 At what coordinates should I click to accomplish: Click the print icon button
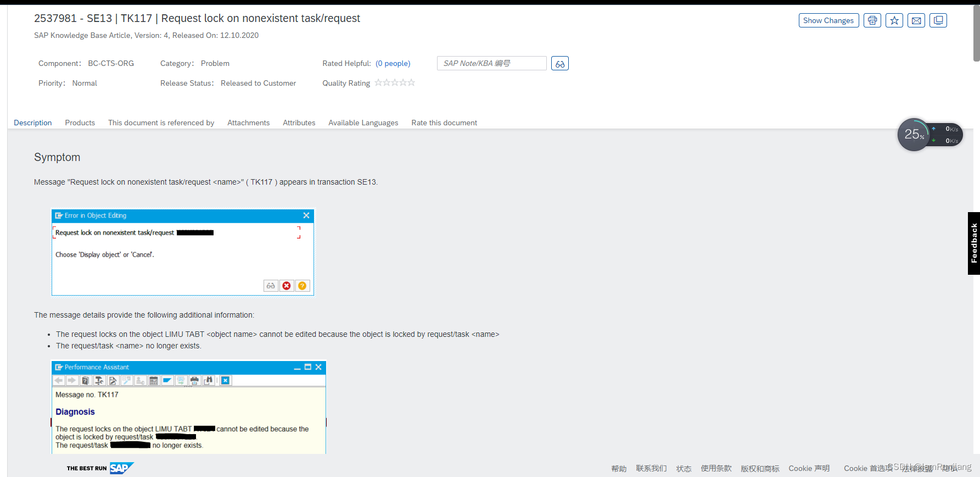click(872, 20)
